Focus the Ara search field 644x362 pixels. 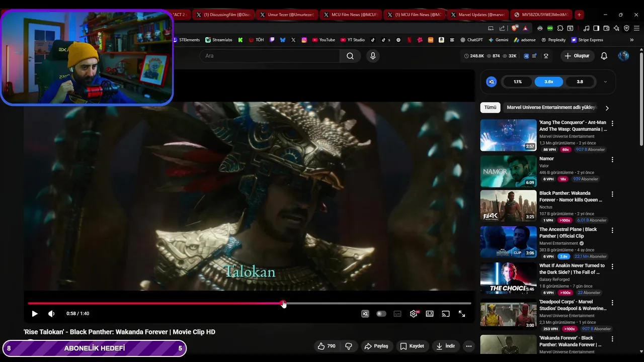pos(269,56)
